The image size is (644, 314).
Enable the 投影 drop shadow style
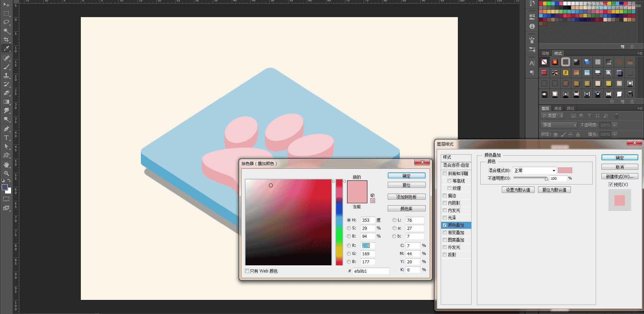click(x=445, y=254)
